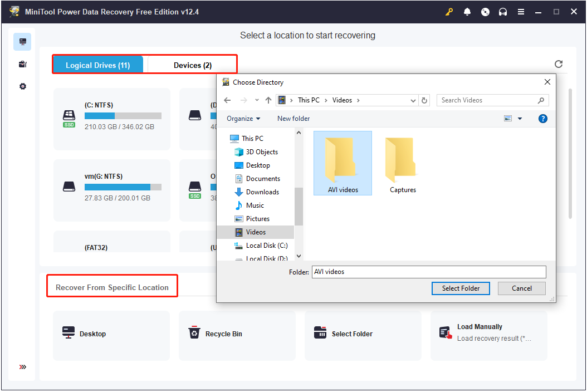The height and width of the screenshot is (392, 587).
Task: Click the key upgrade icon in title bar
Action: (449, 12)
